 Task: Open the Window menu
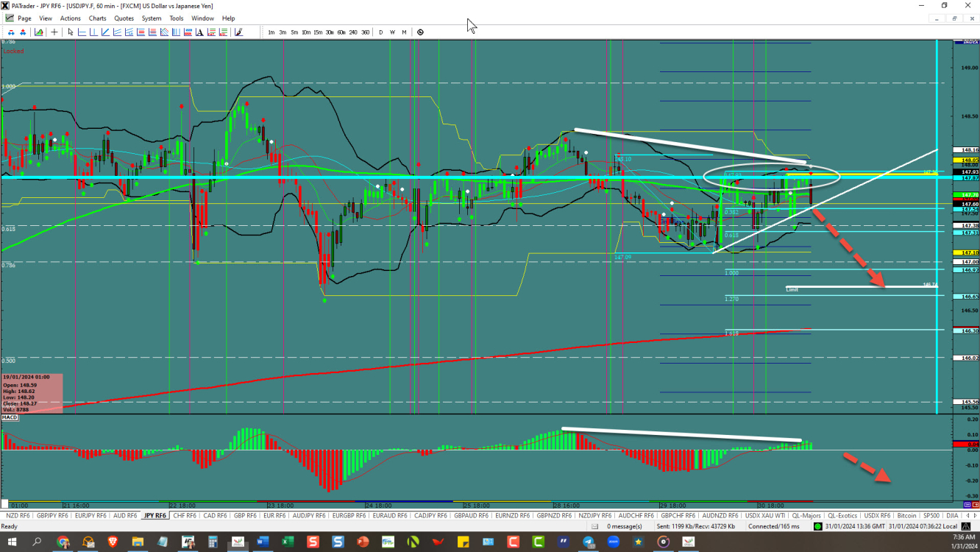click(x=202, y=18)
